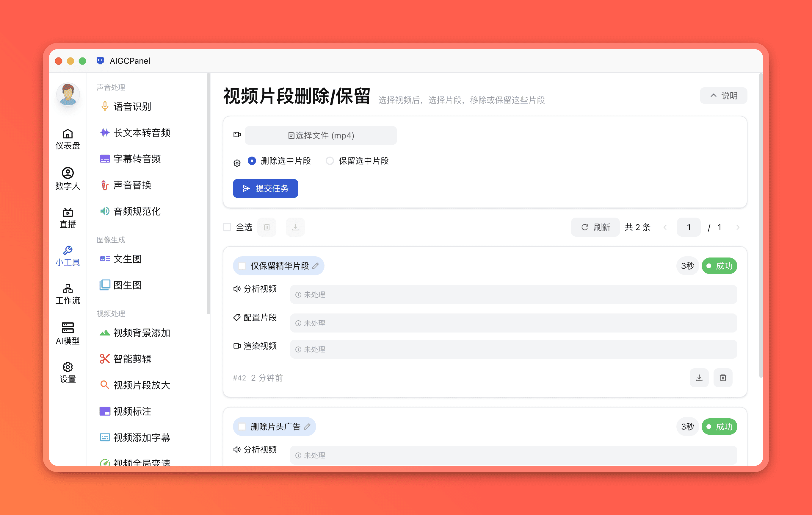Click the subtitle icon beside 字幕转音频

point(105,159)
